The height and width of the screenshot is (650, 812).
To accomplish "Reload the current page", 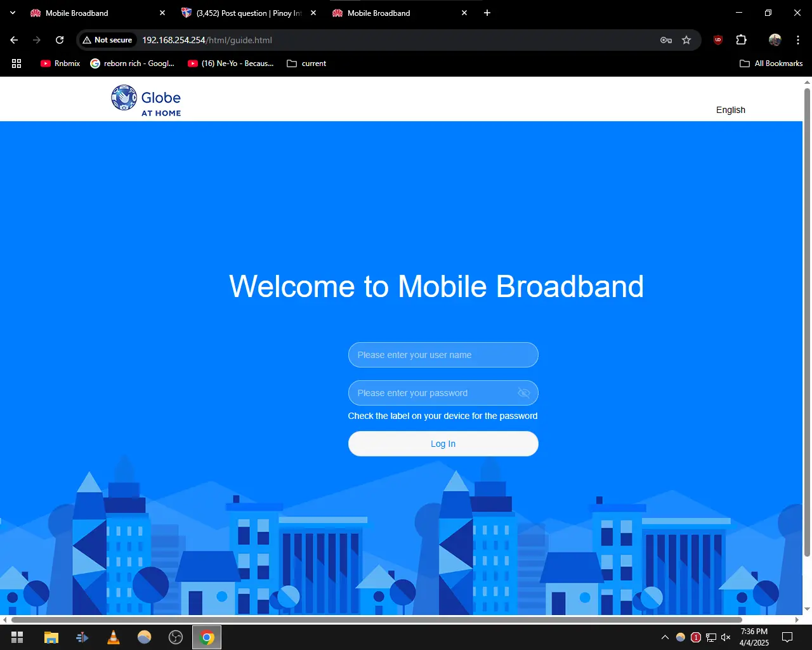I will click(60, 40).
